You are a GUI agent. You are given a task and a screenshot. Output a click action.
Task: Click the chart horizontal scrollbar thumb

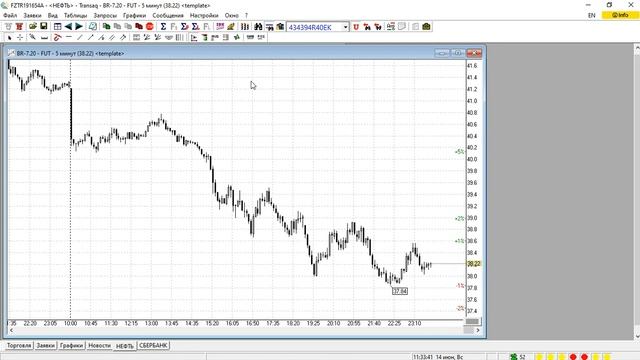469,330
